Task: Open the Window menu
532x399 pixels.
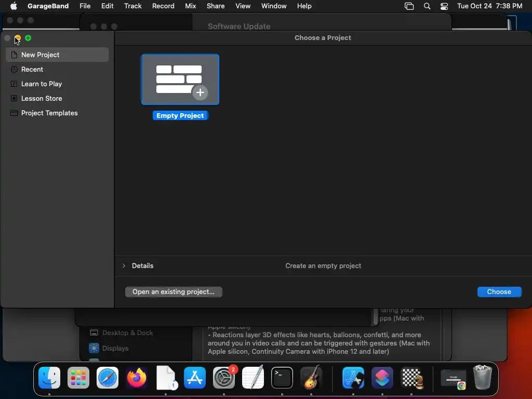Action: [274, 6]
